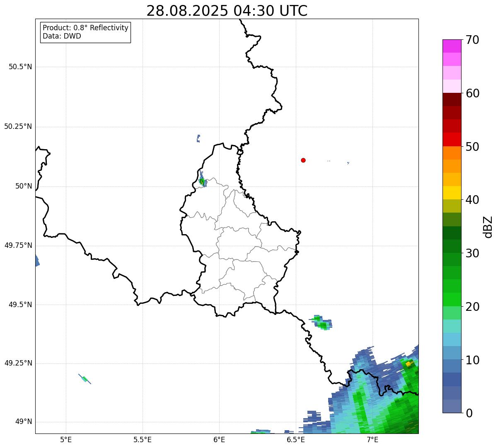The image size is (498, 448).
Task: Click the green rain cell near 49.4°N
Action: coord(321,322)
